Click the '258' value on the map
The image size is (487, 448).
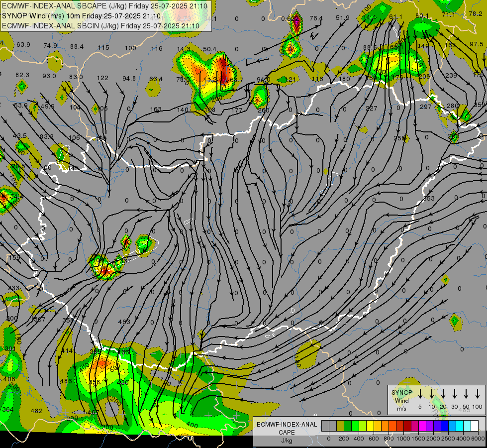[x=399, y=138]
